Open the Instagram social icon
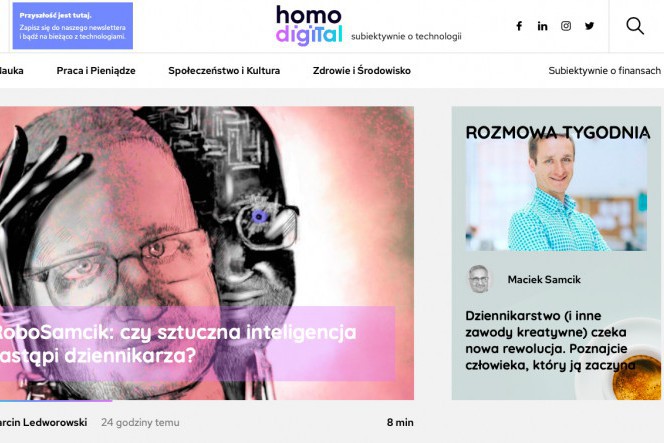Screen dimensions: 664x443 [x=566, y=26]
